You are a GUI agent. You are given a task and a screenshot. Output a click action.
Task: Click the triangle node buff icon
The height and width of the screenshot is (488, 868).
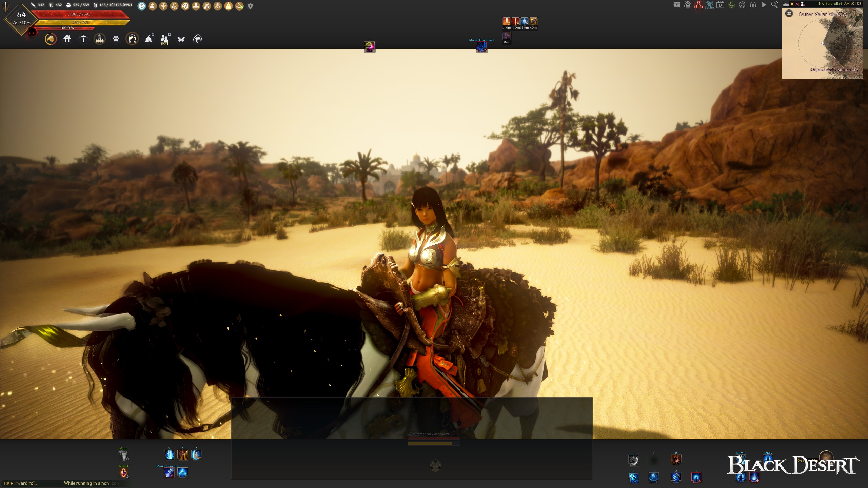[x=239, y=6]
